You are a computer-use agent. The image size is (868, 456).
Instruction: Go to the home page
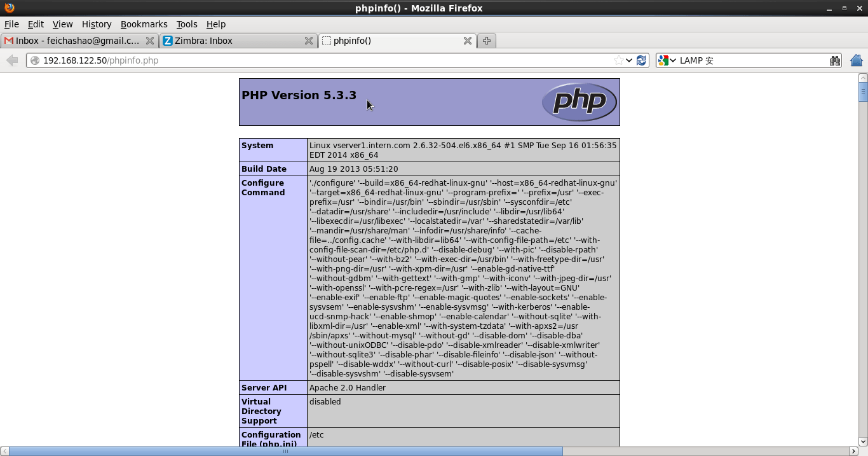[x=856, y=60]
